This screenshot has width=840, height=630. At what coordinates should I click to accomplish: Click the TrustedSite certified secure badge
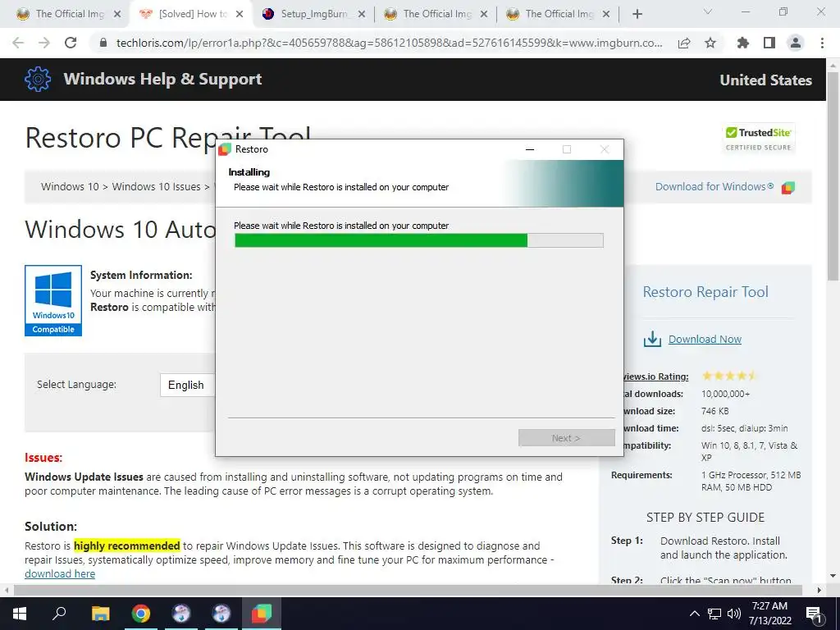(758, 139)
